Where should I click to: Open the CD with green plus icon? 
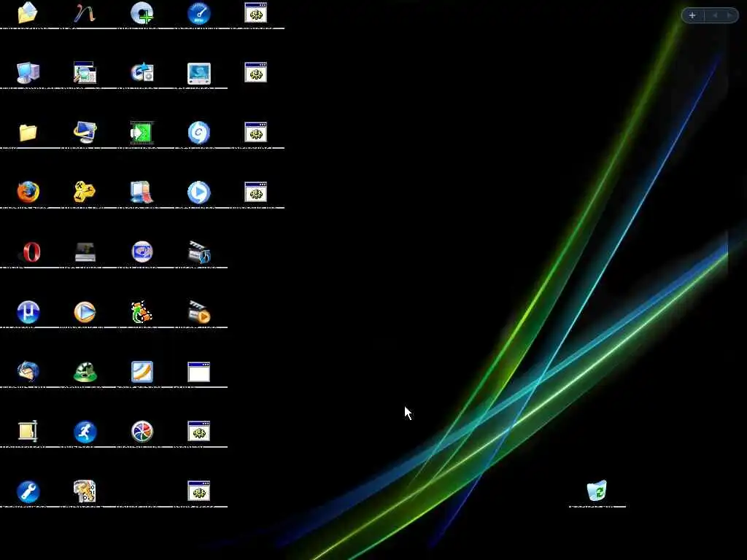142,13
